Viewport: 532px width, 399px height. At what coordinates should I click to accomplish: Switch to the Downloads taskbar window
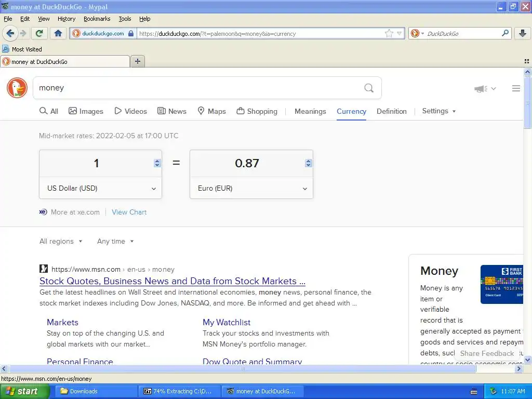[x=96, y=391]
